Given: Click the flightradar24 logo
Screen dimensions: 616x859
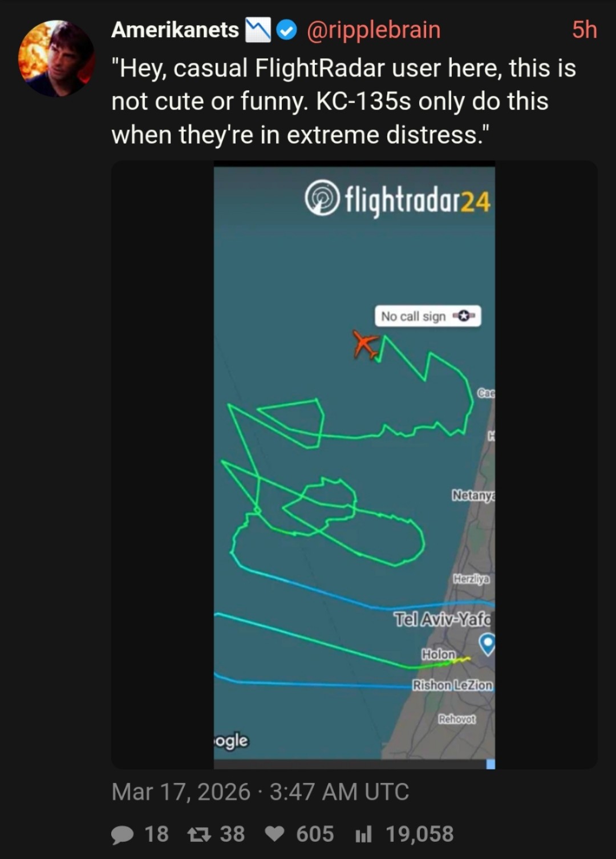Looking at the screenshot, I should [x=398, y=199].
